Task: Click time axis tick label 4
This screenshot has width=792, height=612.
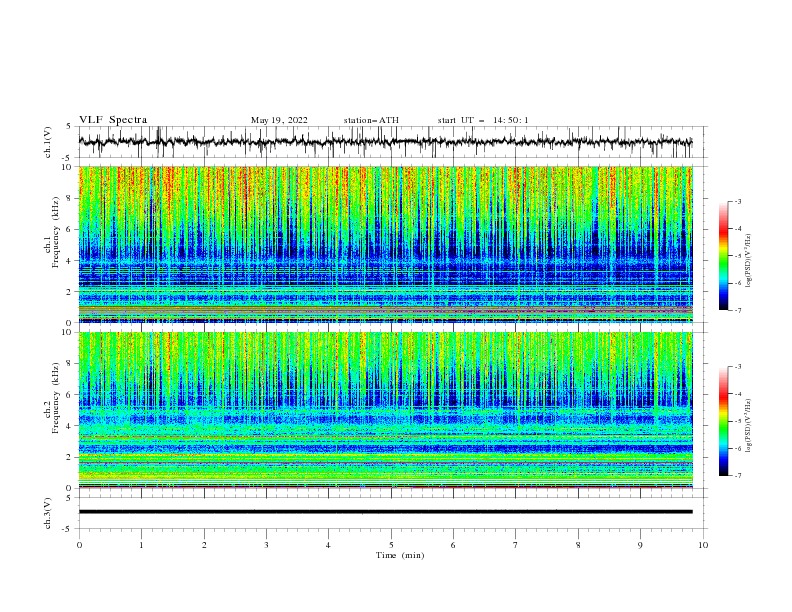Action: point(328,545)
